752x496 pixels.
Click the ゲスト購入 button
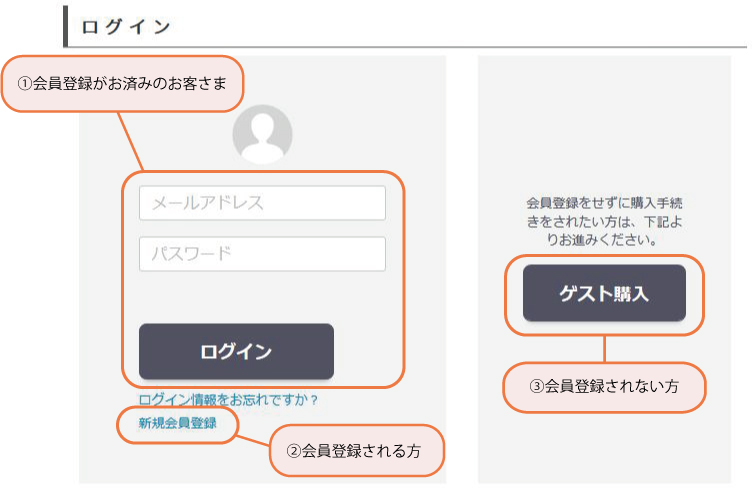click(x=604, y=293)
